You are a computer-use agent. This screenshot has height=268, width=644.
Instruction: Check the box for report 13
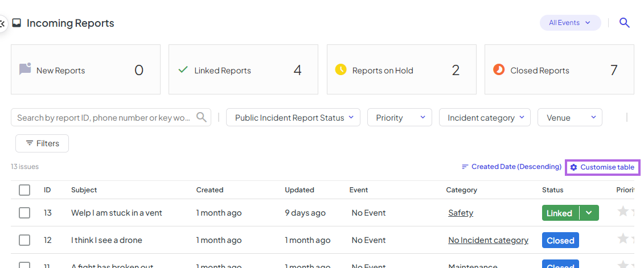click(24, 213)
